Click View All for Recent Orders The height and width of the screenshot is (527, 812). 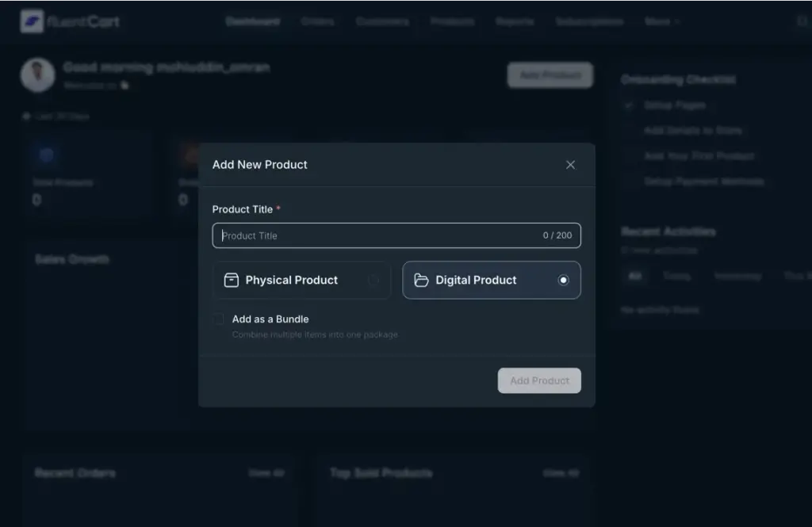pyautogui.click(x=266, y=473)
